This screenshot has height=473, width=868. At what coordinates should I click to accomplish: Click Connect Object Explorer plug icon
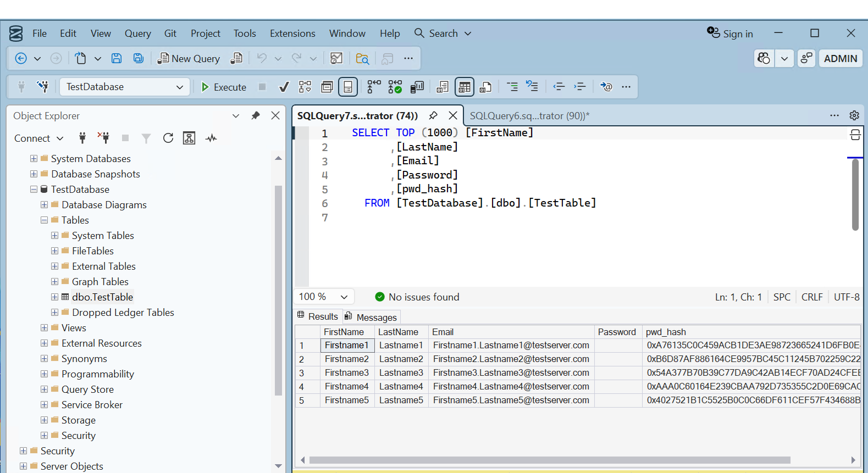(x=82, y=138)
